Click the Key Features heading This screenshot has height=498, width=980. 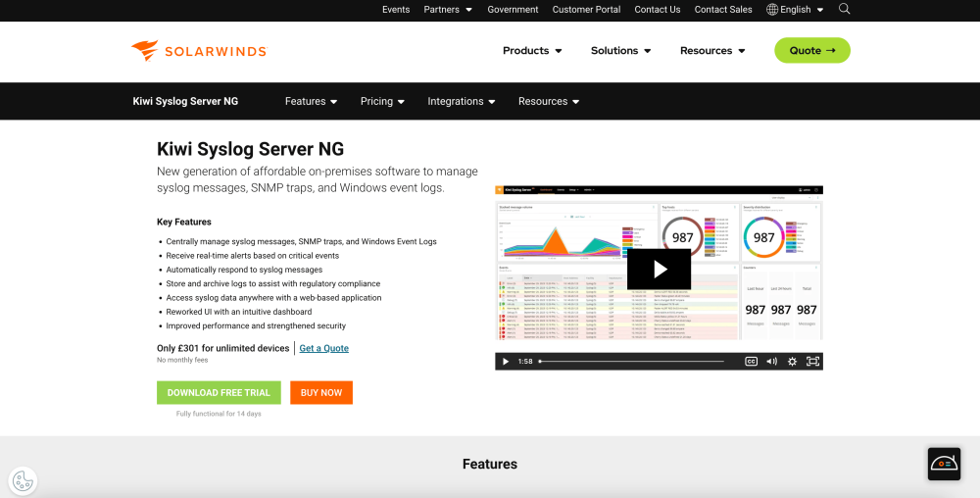[x=184, y=222]
